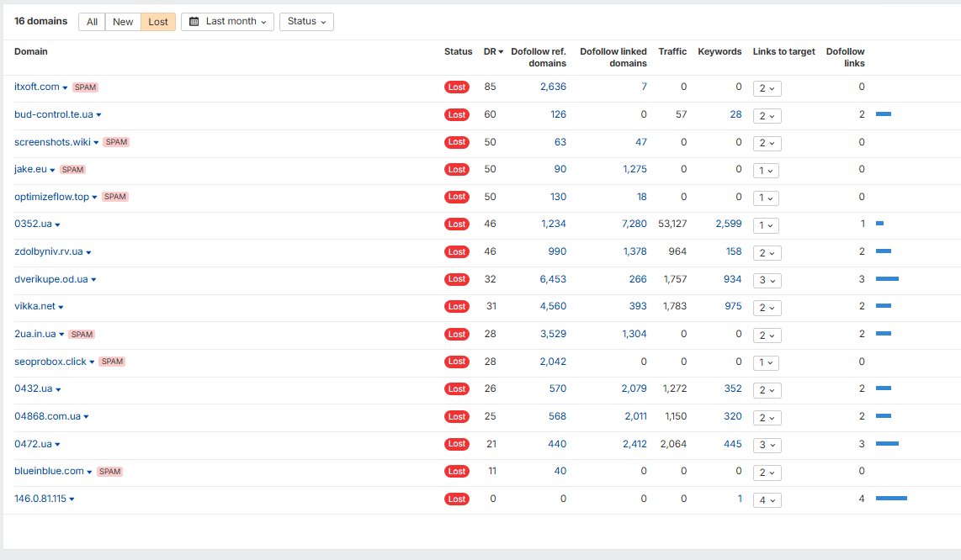The width and height of the screenshot is (961, 560).
Task: Click the SPAM badge on seoprobox.click
Action: [112, 362]
